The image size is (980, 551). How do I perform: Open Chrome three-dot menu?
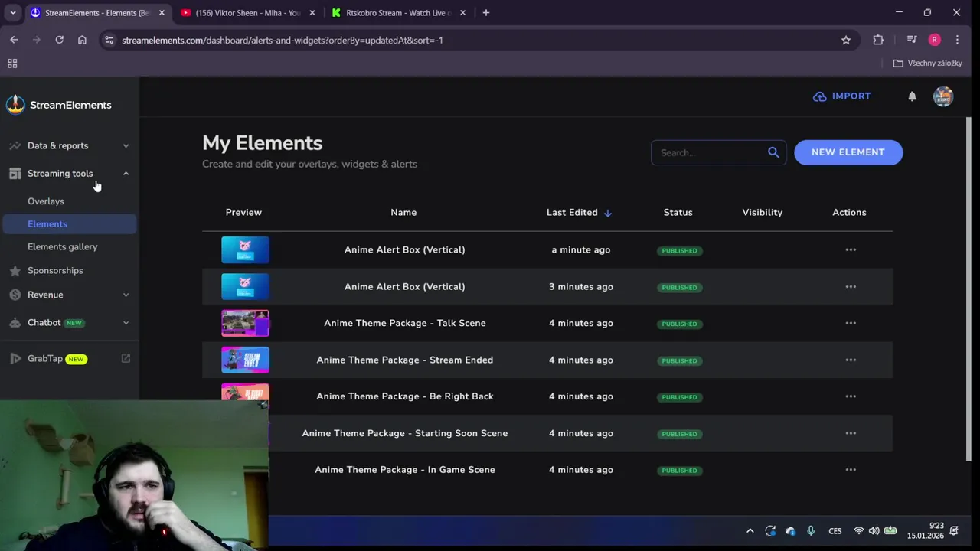(957, 40)
